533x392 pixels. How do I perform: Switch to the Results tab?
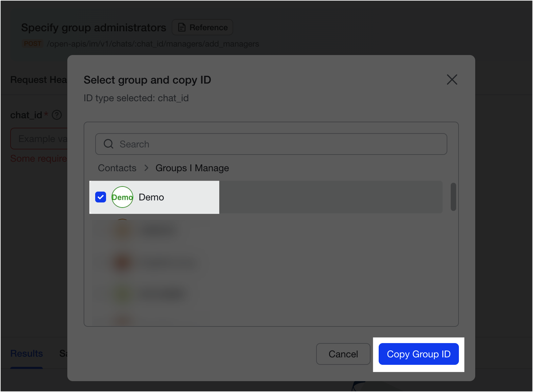[27, 354]
